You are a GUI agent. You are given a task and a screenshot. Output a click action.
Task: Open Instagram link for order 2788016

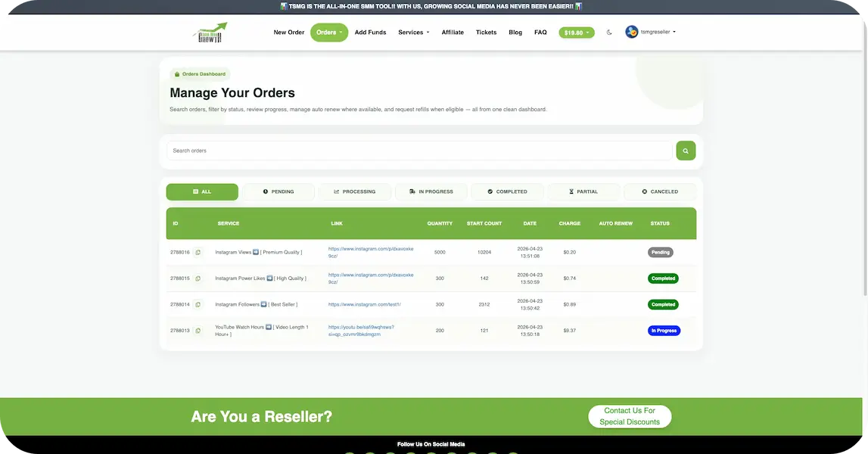[x=370, y=253]
